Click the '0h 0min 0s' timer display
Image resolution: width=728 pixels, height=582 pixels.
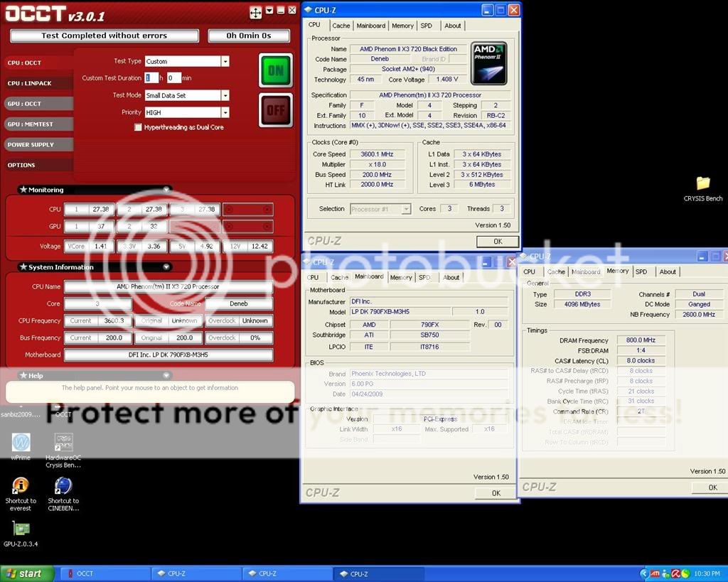tap(249, 36)
